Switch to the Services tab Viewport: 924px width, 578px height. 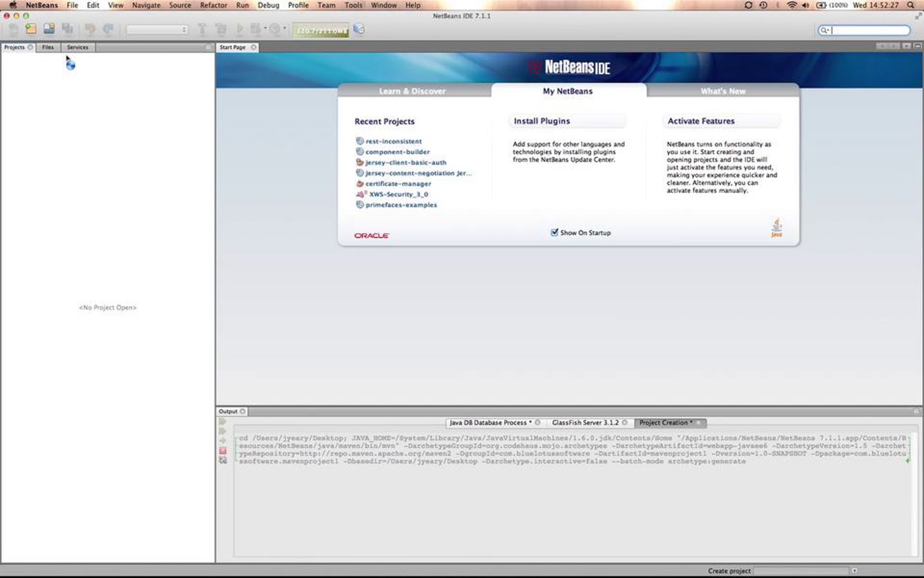[77, 47]
